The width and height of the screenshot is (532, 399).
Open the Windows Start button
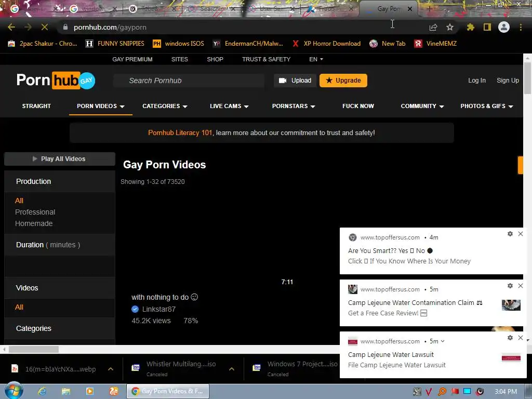(x=14, y=391)
